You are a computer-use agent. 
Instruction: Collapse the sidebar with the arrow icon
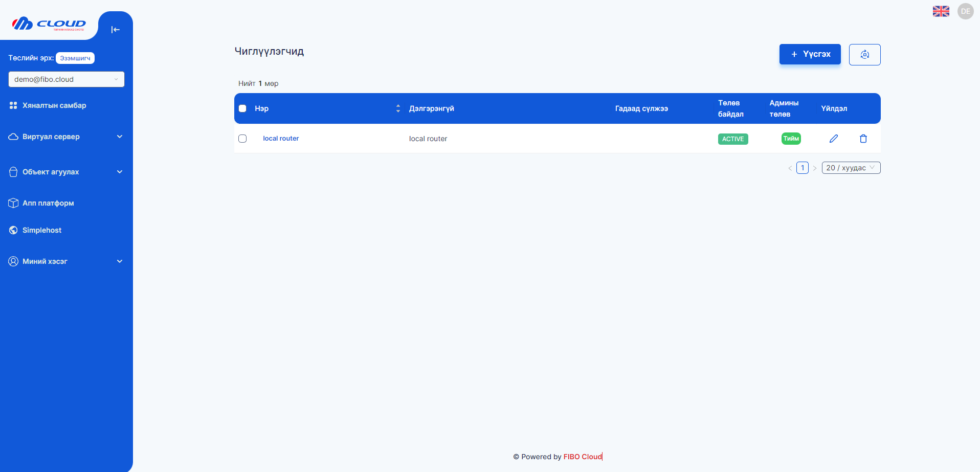[115, 30]
